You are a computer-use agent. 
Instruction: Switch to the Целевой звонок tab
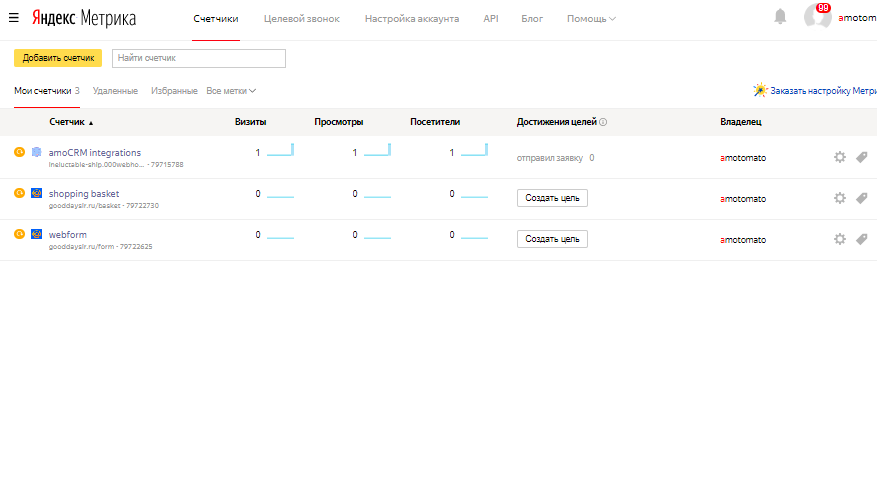point(301,19)
